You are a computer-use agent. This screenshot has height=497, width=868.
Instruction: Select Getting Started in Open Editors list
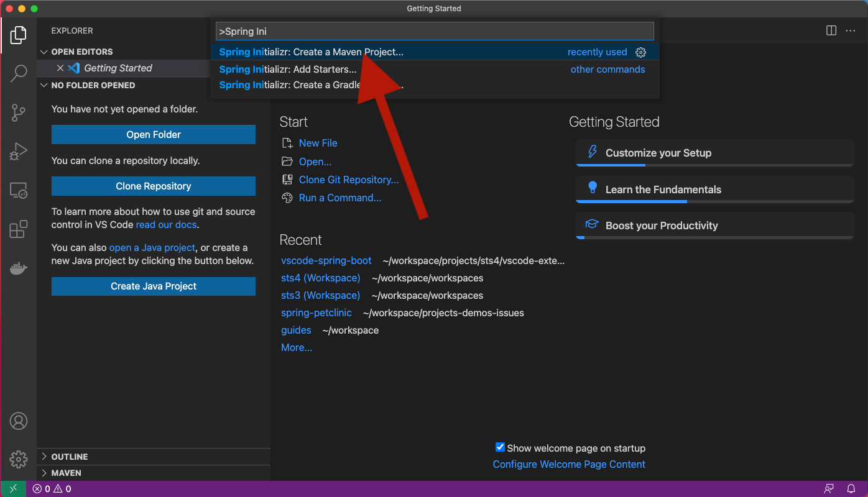tap(118, 68)
